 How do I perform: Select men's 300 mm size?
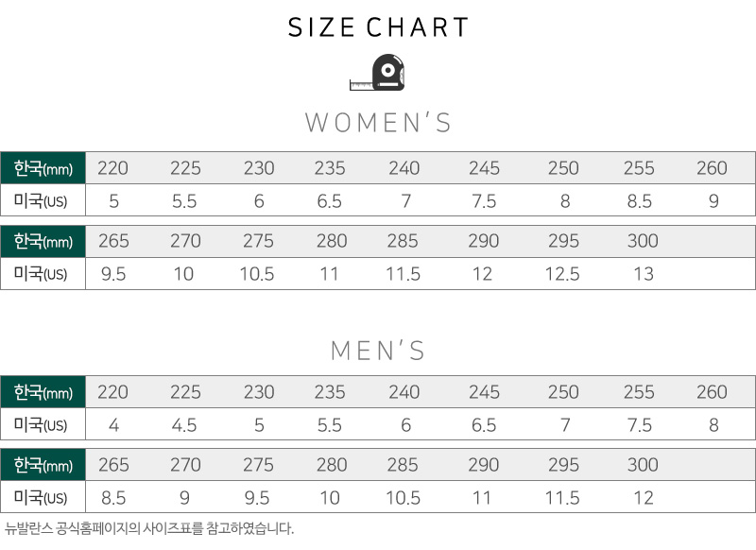643,465
